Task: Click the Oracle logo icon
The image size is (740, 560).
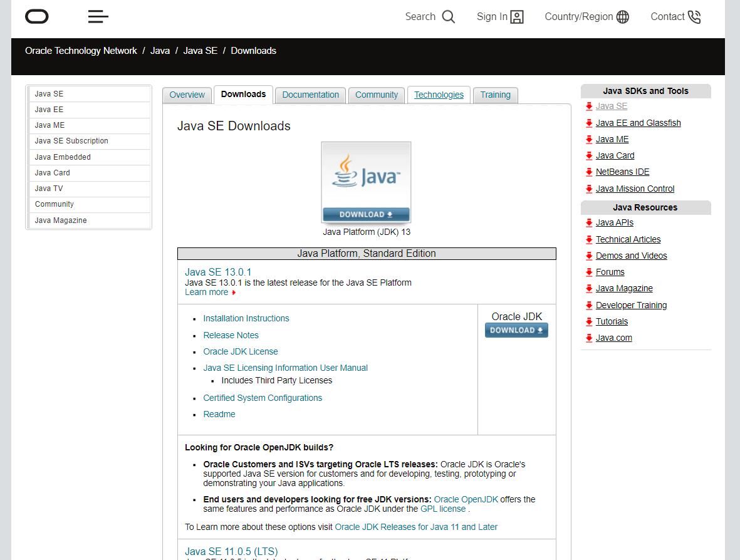Action: pos(37,16)
